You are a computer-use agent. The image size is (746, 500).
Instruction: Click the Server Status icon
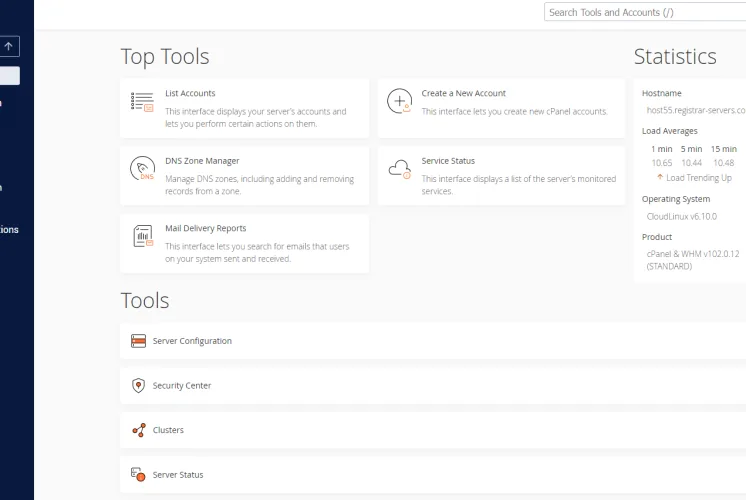(138, 474)
